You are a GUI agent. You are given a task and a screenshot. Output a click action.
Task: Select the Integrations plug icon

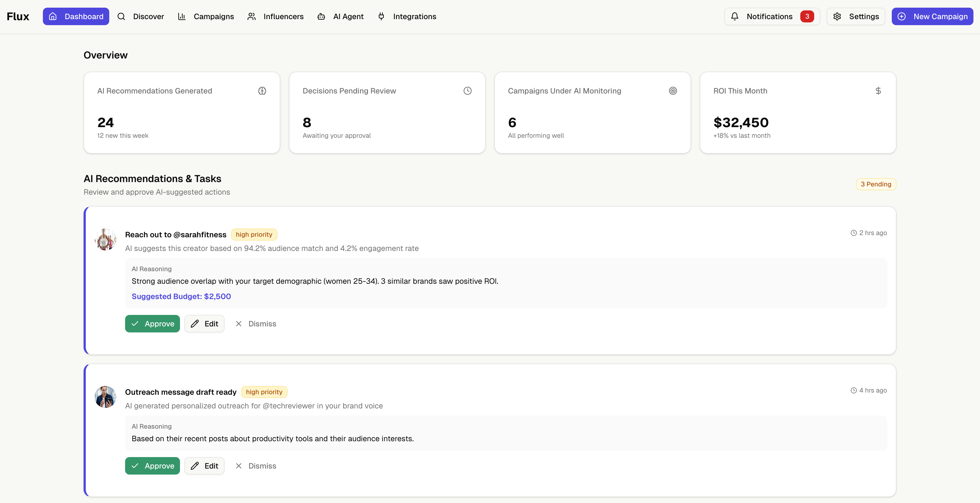click(x=381, y=16)
